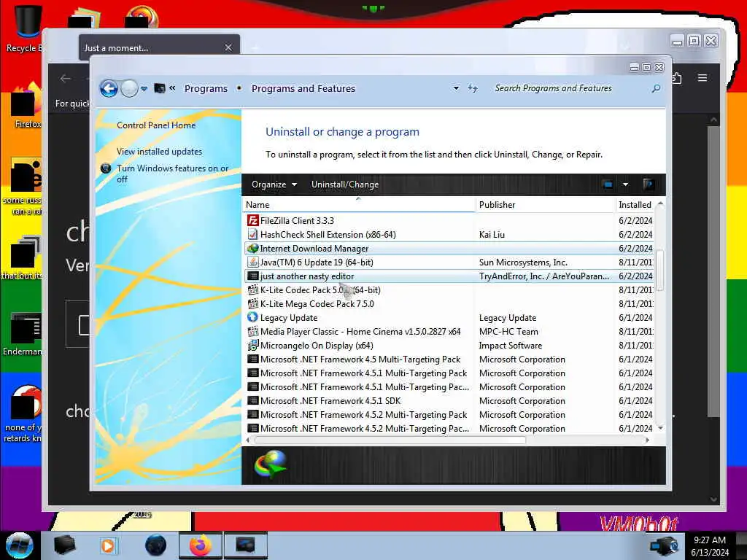This screenshot has height=560, width=747.
Task: Open Firefox extensions puzzle icon
Action: [677, 77]
